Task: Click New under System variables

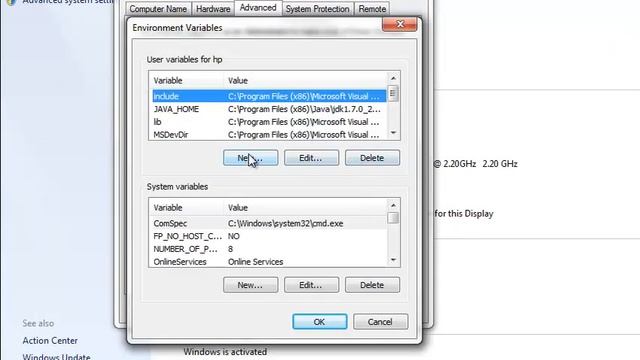Action: coord(250,285)
